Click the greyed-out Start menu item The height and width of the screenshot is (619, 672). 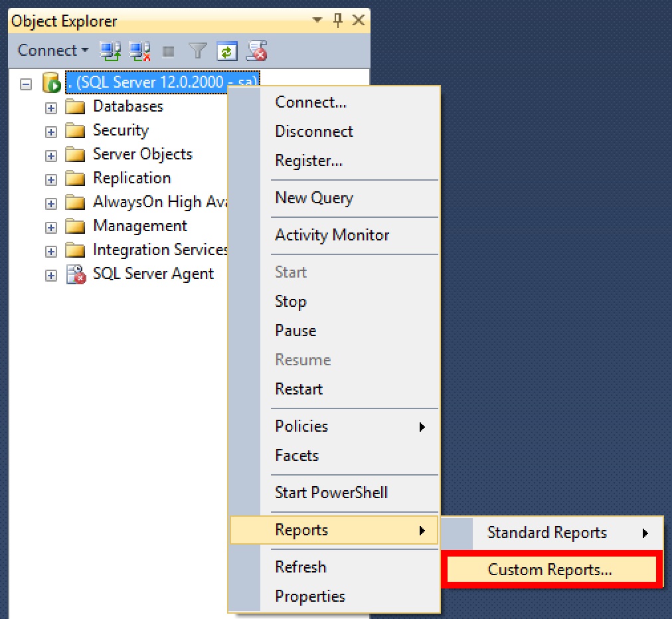(334, 272)
